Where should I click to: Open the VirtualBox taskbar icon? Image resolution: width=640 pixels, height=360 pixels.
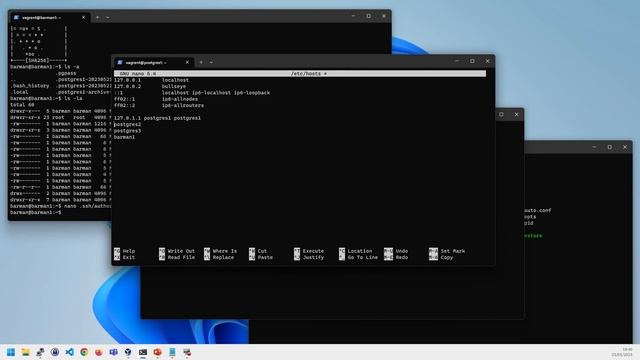(128, 352)
